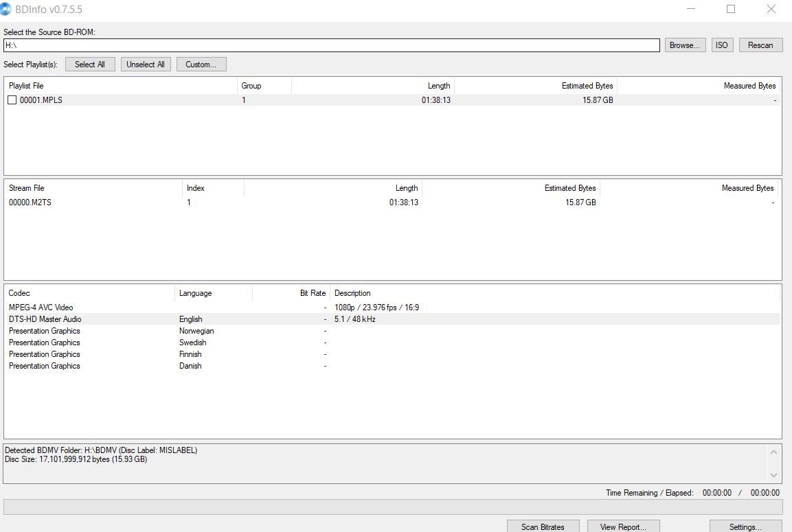Click the scan progress bar

pos(393,507)
